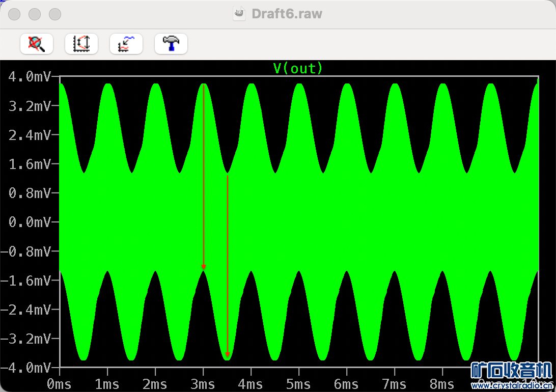
Task: Close the Draft6.raw waveform window
Action: point(14,14)
